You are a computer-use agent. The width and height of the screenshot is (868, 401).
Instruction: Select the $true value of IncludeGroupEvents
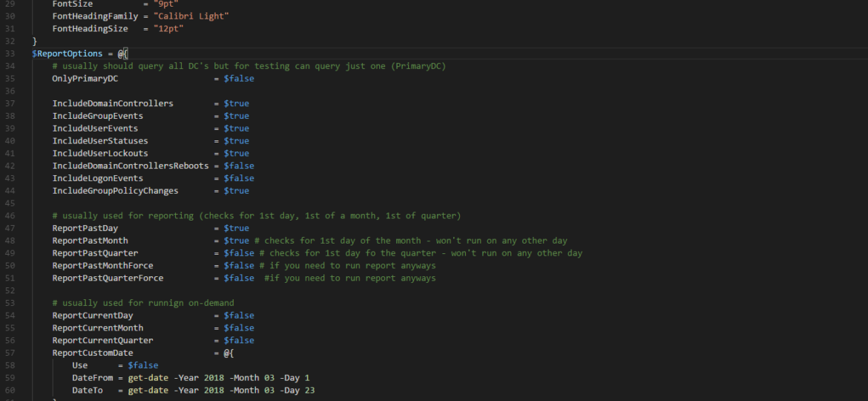tap(237, 116)
